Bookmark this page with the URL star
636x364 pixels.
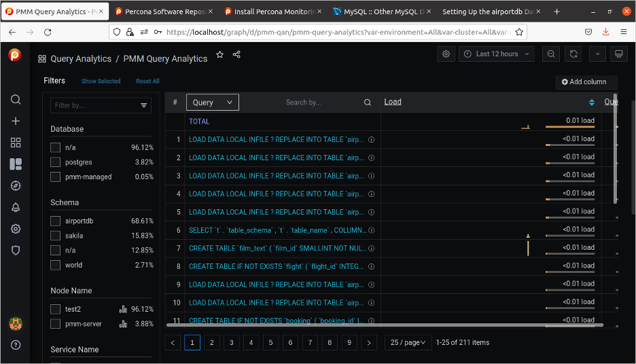[518, 32]
